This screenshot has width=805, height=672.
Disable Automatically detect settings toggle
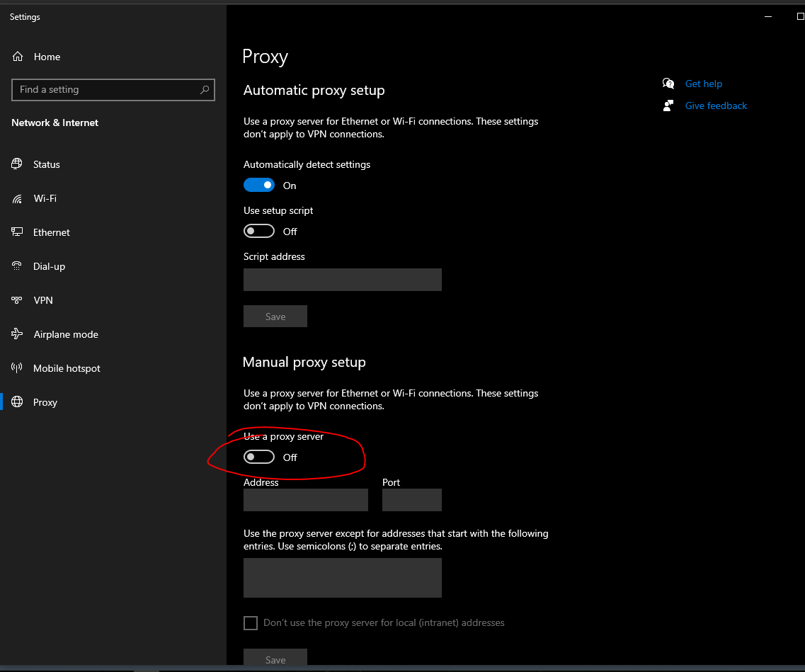click(x=259, y=186)
